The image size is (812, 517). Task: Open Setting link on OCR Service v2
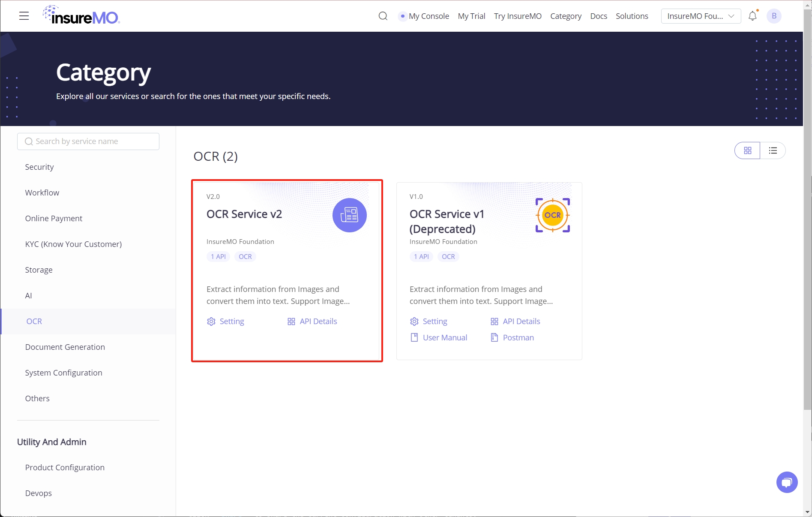click(232, 322)
